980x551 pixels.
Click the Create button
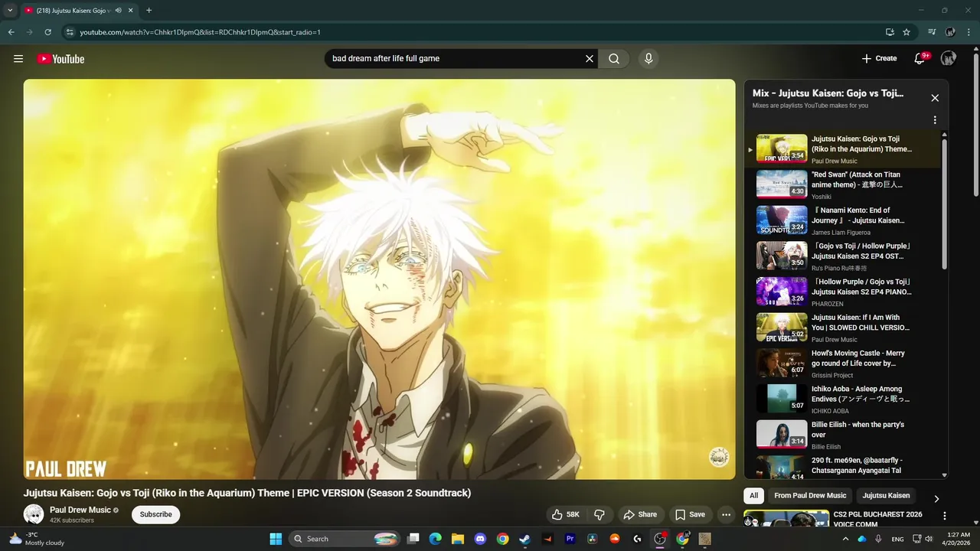(879, 59)
